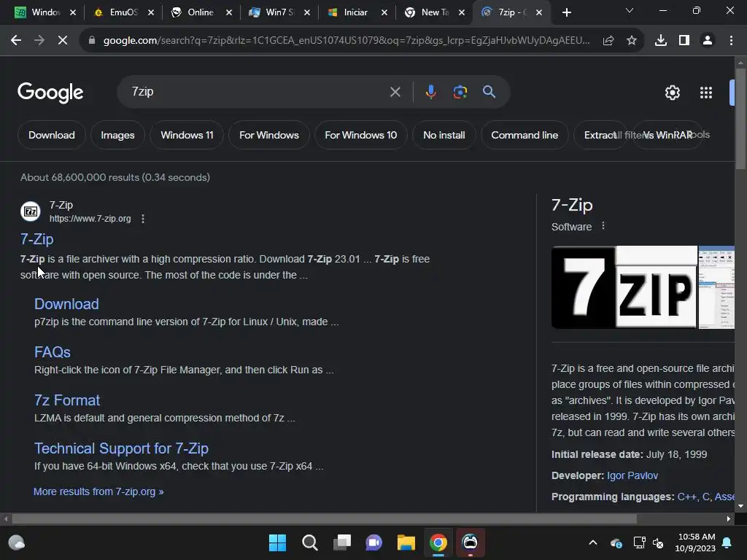Go back to the previous page

click(x=16, y=41)
